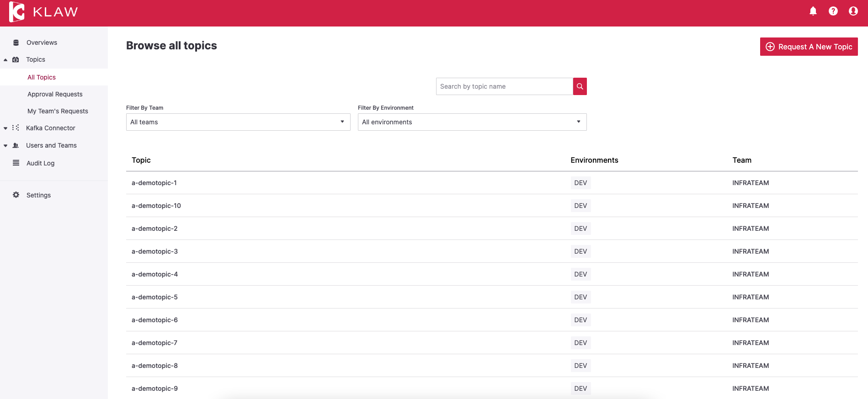Screen dimensions: 868x399
Task: Open the Filter By Team dropdown
Action: [x=238, y=122]
